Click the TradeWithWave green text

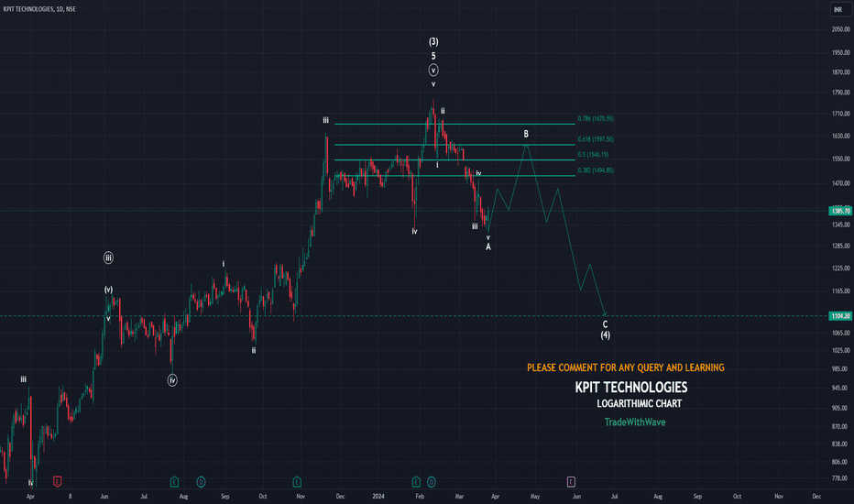[635, 422]
